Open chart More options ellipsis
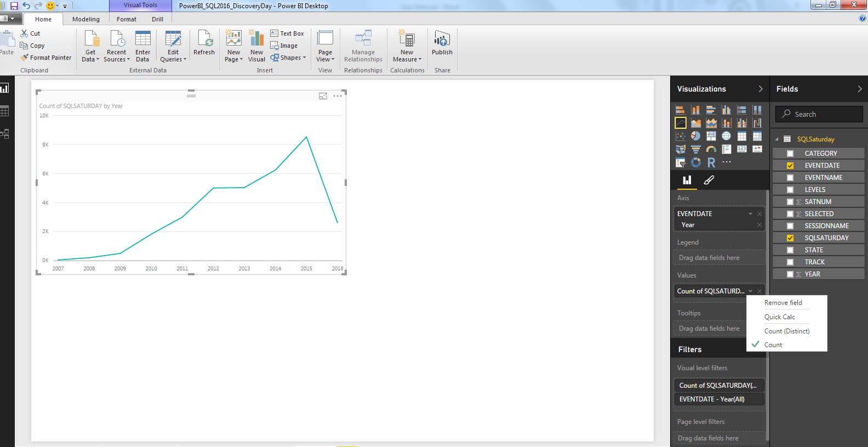This screenshot has height=447, width=868. [x=338, y=96]
